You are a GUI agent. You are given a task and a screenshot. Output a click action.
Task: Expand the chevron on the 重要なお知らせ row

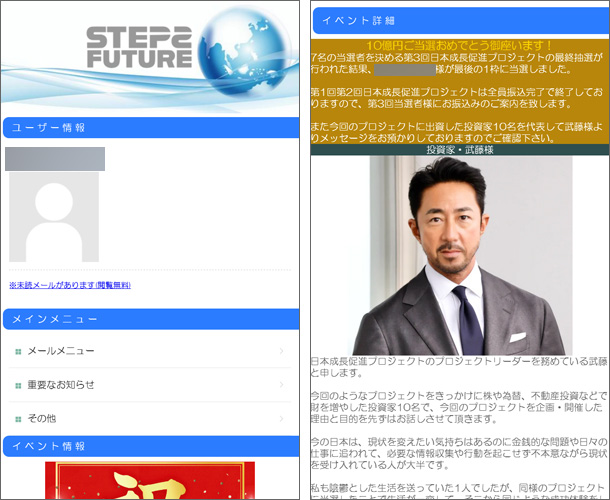[282, 385]
